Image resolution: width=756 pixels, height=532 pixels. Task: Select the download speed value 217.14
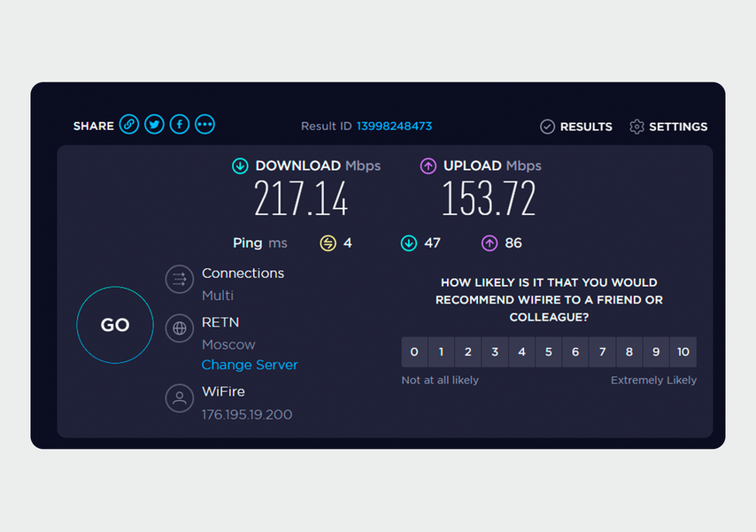point(301,198)
